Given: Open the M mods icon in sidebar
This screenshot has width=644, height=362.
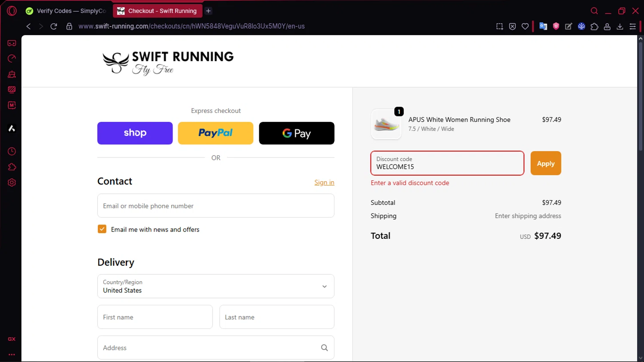Looking at the screenshot, I should click(x=12, y=105).
